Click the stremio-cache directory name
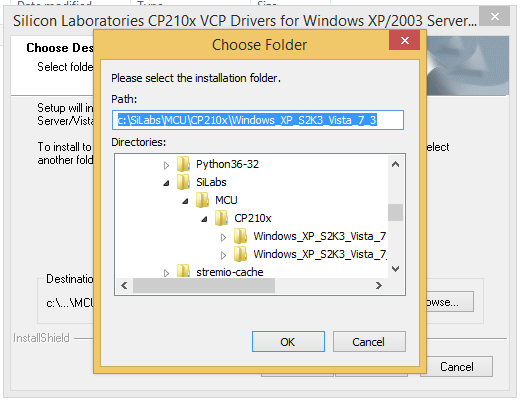 [x=230, y=272]
